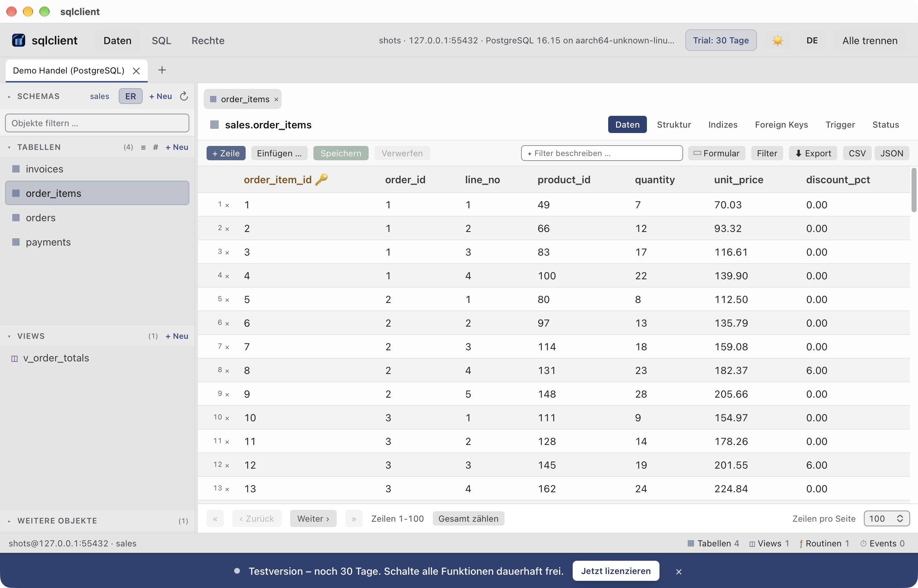918x588 pixels.
Task: Click Weiter to go to next page
Action: [313, 519]
